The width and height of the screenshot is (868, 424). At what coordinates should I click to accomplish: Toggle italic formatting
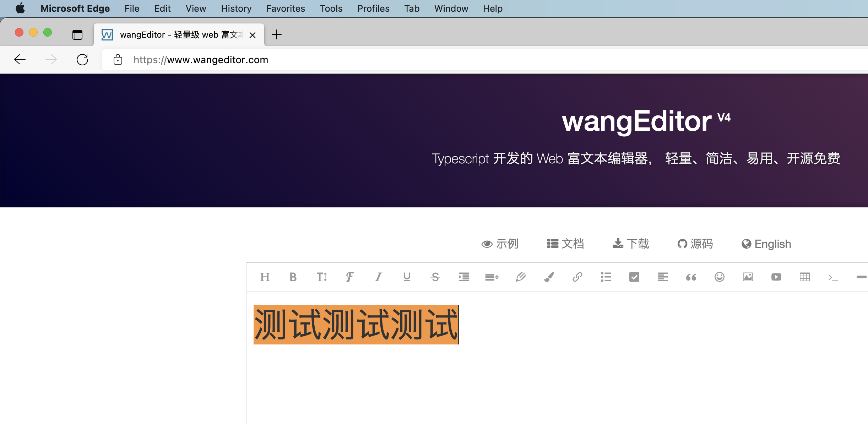[379, 277]
